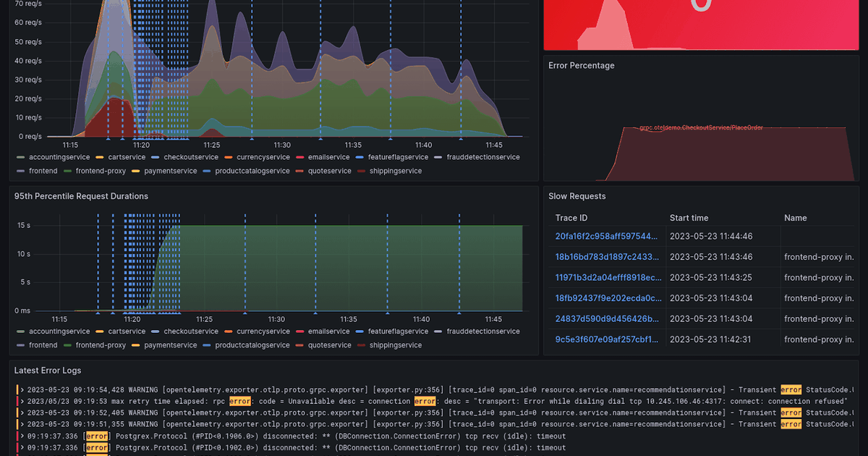Open the 95th Percentile Request Durations panel menu
Screen dimensions: 868x456
(x=81, y=196)
